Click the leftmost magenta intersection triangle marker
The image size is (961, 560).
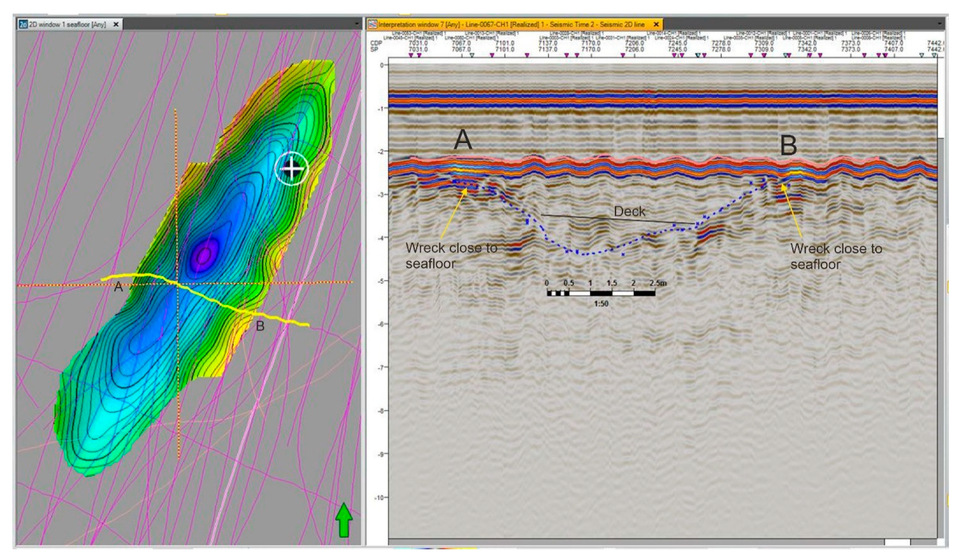point(411,55)
